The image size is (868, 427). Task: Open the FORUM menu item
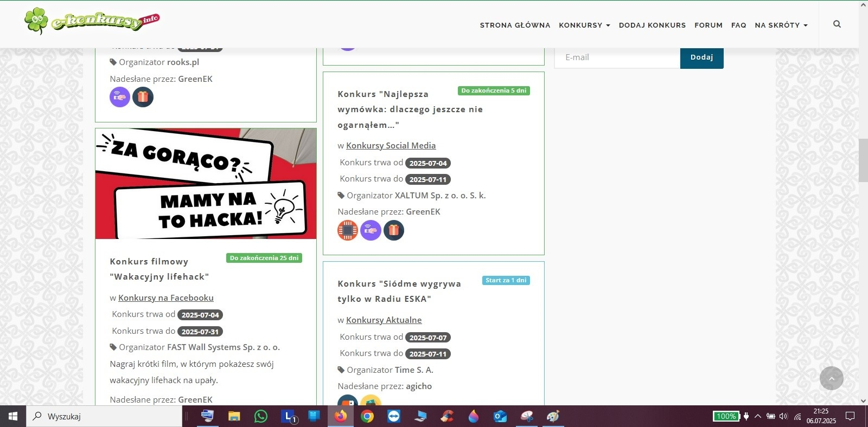(x=708, y=25)
